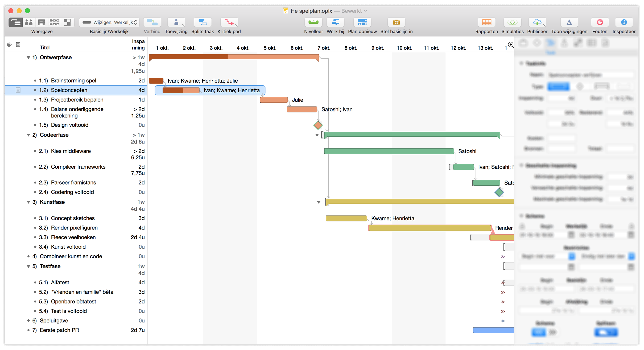Collapse the Kunstfase group in outline

point(28,202)
